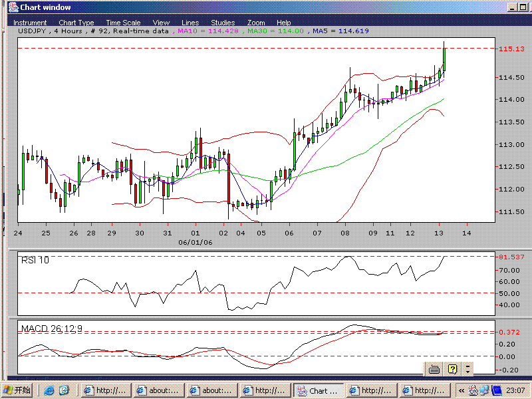This screenshot has height=399, width=532.
Task: Minimize the Chart window
Action: [x=513, y=7]
